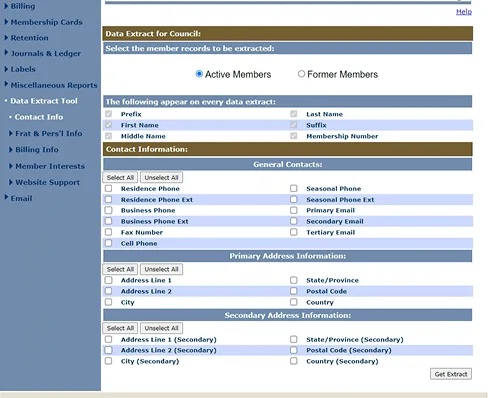Expand the Journals & Ledger arrow
The width and height of the screenshot is (488, 398).
click(x=6, y=53)
